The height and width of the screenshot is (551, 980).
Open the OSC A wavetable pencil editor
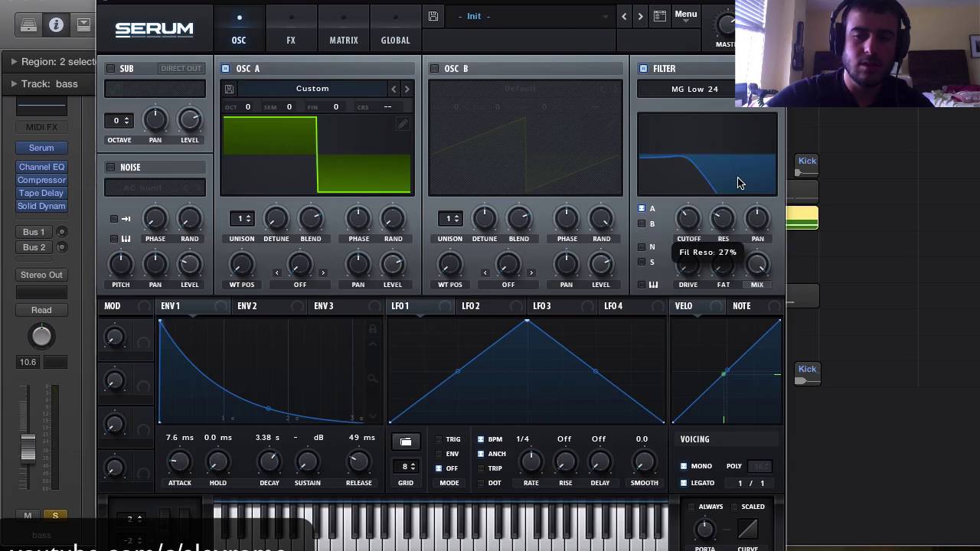[402, 124]
